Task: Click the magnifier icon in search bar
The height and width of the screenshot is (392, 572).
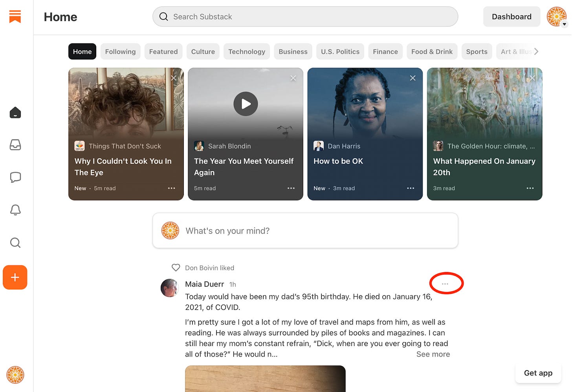Action: [x=163, y=16]
